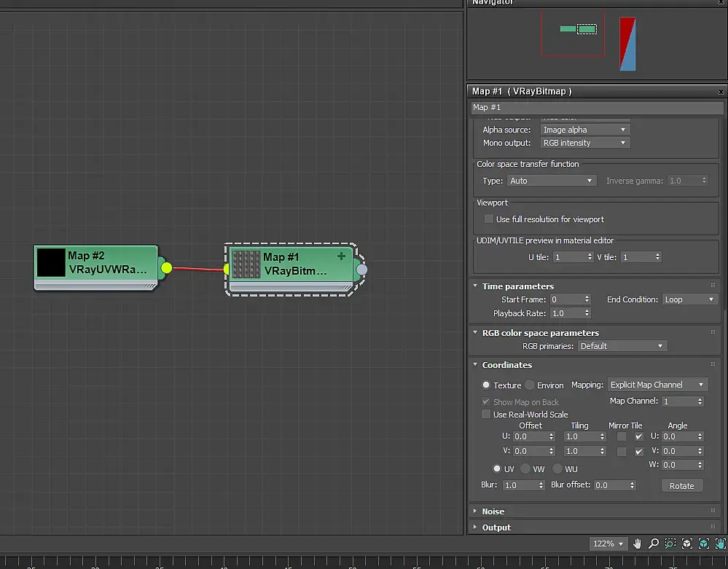Click the Map #2 output socket
Image resolution: width=728 pixels, height=569 pixels.
pyautogui.click(x=166, y=268)
